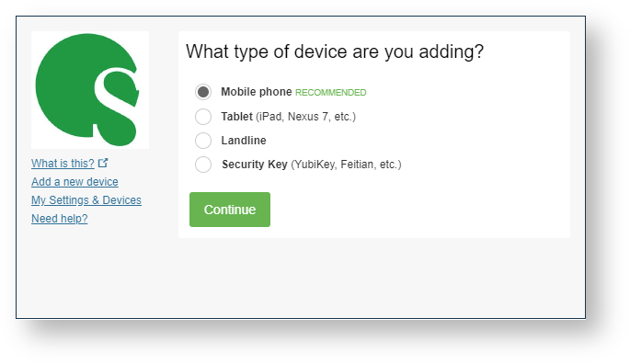The height and width of the screenshot is (364, 630).
Task: Click the external link icon beside What is this?
Action: 103,163
